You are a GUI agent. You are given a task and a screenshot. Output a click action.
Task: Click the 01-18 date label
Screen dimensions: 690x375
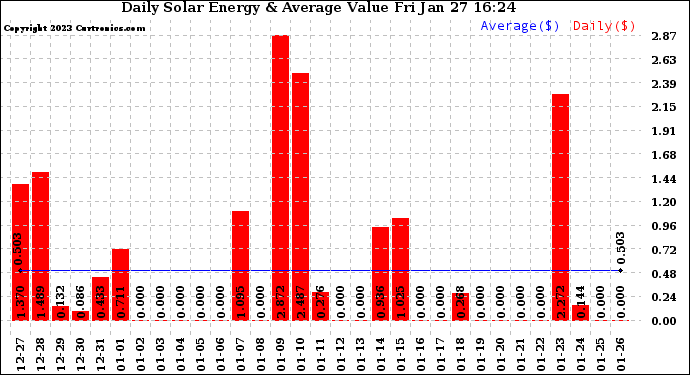[x=460, y=355]
